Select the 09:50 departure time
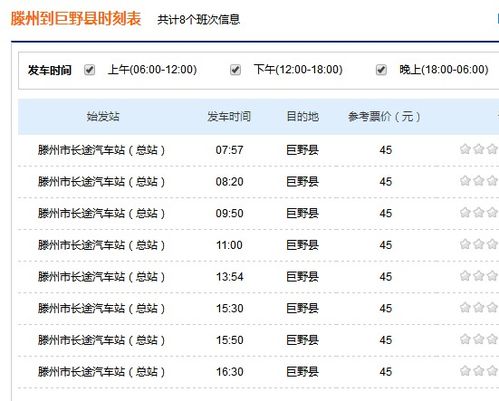 tap(229, 213)
